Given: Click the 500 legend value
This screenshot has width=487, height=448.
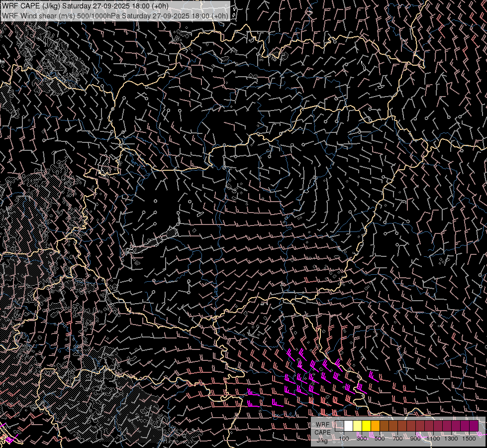Looking at the screenshot, I should coord(380,439).
